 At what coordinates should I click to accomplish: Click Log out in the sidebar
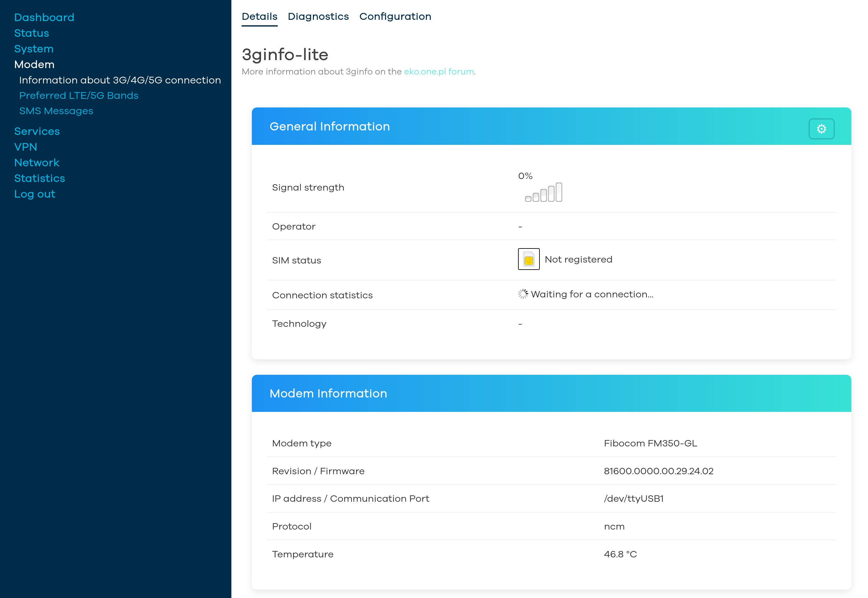(x=35, y=194)
